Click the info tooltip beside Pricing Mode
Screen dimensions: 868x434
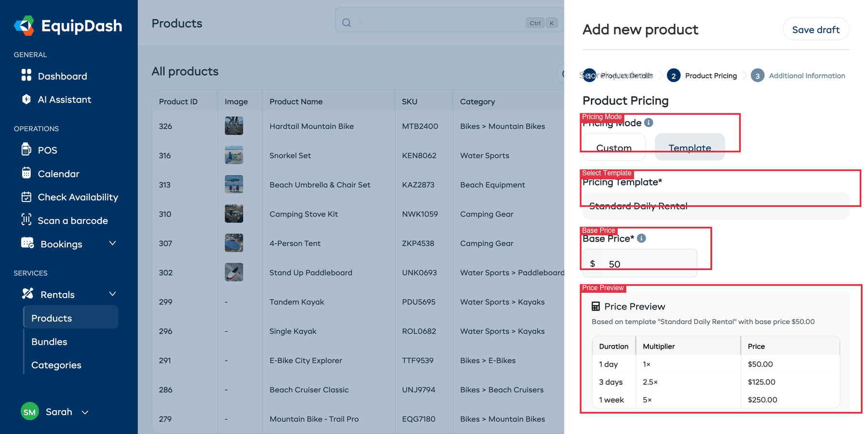(x=649, y=122)
